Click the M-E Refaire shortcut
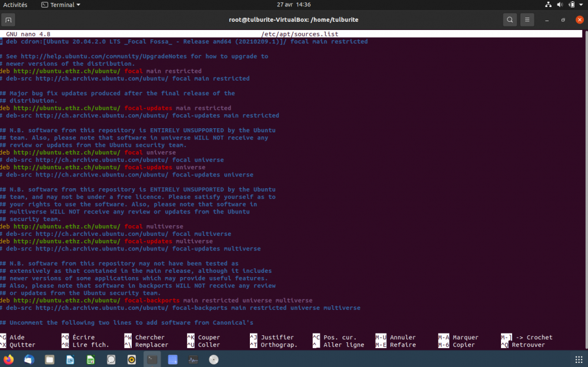 click(396, 345)
